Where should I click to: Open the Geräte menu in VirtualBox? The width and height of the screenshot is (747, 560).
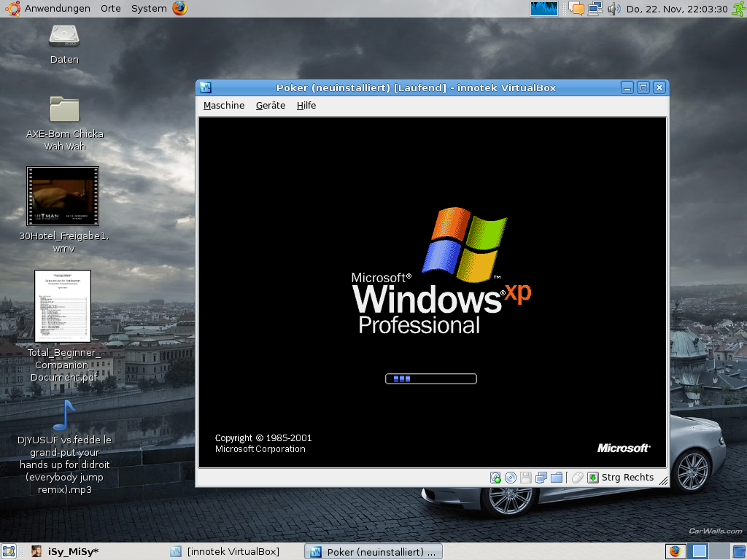[271, 105]
